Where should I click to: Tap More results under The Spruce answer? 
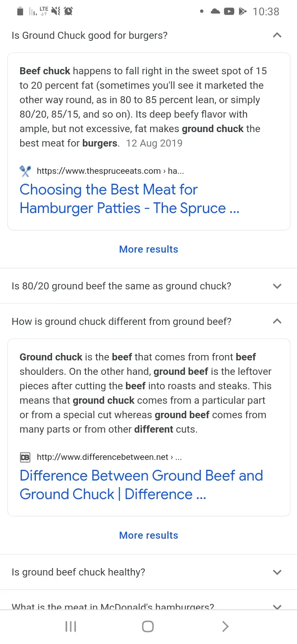click(148, 249)
